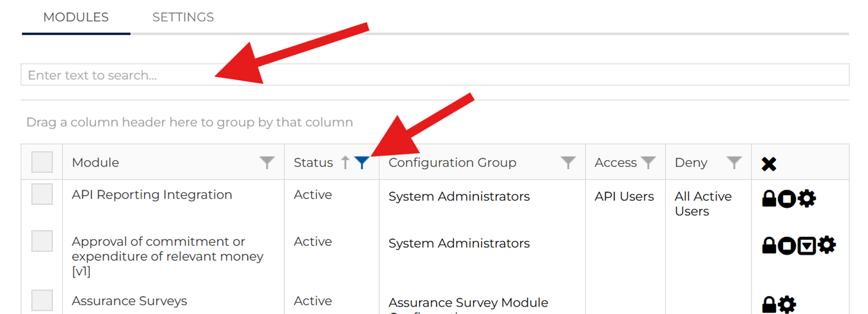
Task: Select the Assurance Surveys row checkbox
Action: pyautogui.click(x=42, y=300)
